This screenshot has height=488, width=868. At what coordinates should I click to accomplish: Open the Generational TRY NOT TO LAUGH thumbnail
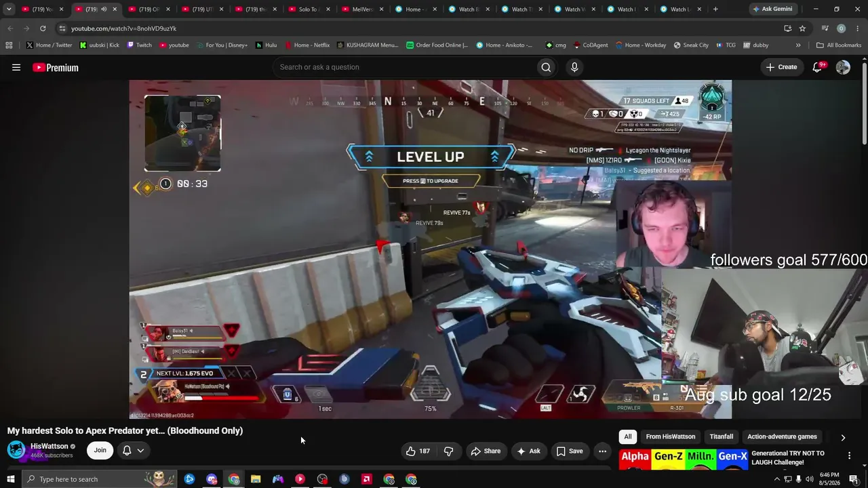pyautogui.click(x=683, y=459)
